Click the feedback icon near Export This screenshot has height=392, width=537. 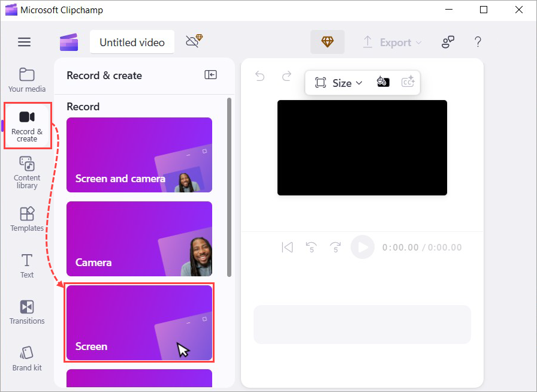[x=448, y=42]
